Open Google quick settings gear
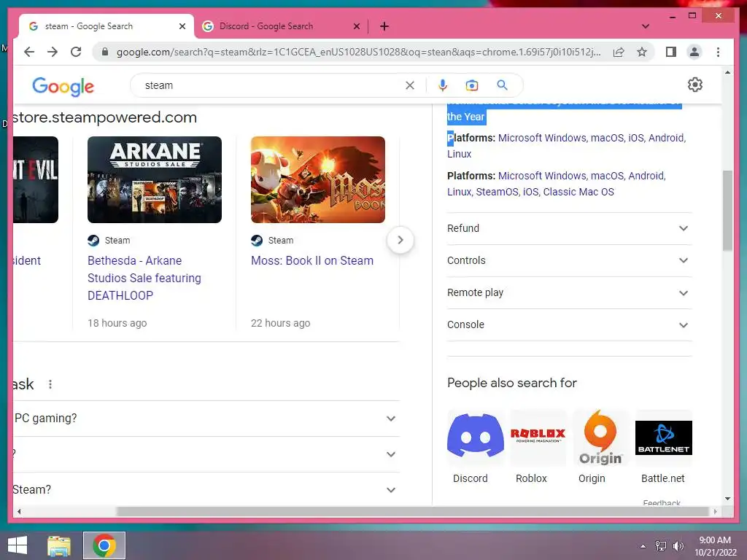This screenshot has height=560, width=747. [x=695, y=85]
